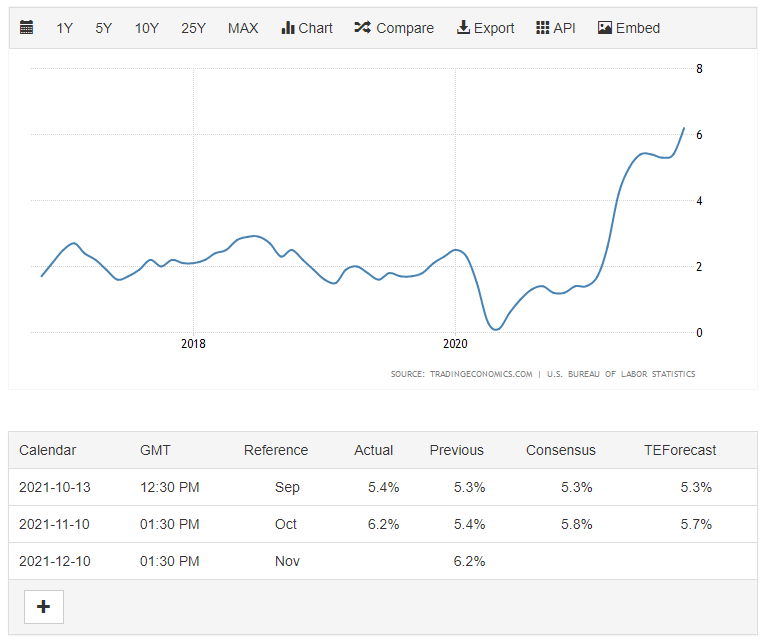The image size is (770, 644).
Task: Open the Compare indicators option
Action: click(394, 28)
